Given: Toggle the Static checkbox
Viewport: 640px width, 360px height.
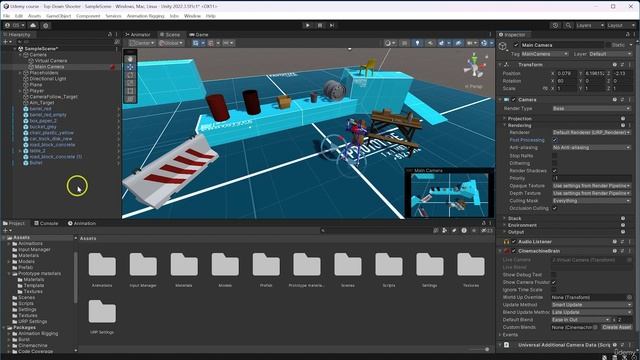Looking at the screenshot, I should (x=609, y=45).
